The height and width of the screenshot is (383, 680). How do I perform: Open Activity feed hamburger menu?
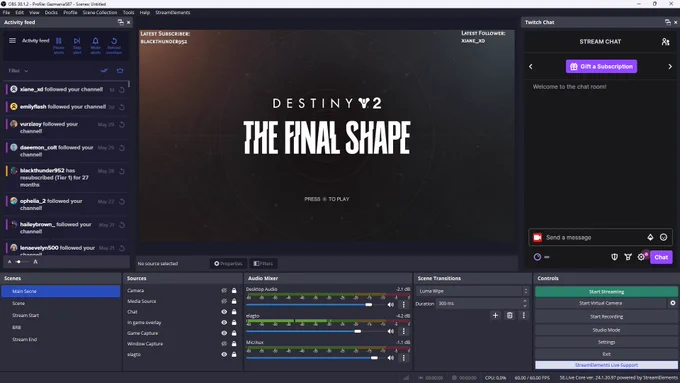(x=12, y=40)
